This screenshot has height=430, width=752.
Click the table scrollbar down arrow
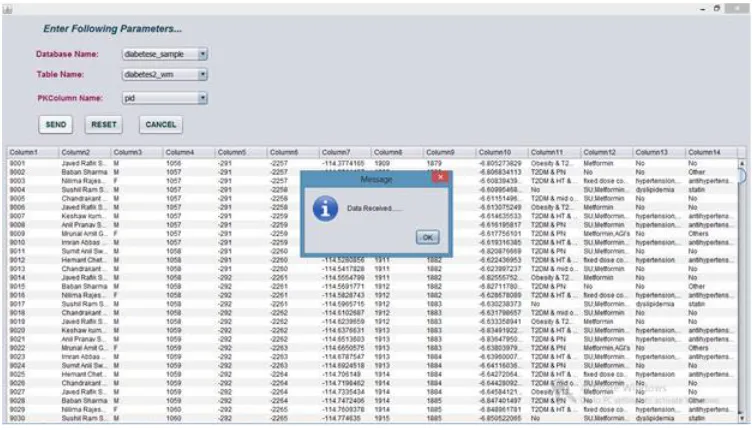(x=742, y=418)
